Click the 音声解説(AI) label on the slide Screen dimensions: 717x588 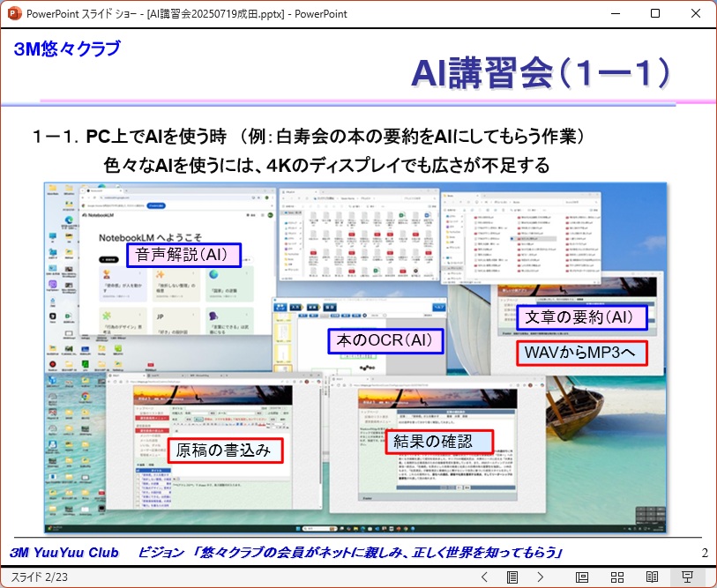[x=183, y=256]
